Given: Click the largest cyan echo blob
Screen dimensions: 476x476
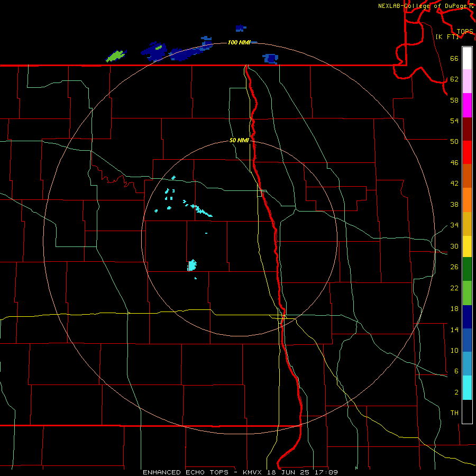Looking at the screenshot, I should pyautogui.click(x=192, y=266).
